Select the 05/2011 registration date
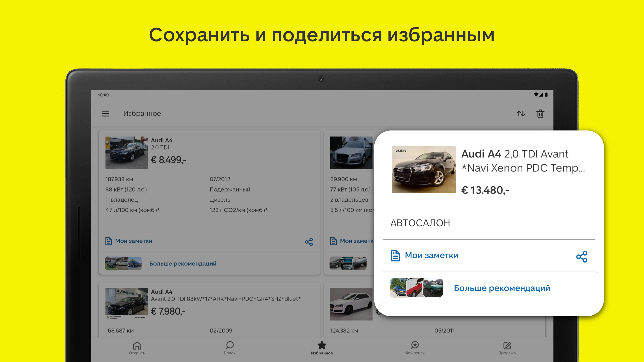This screenshot has width=644, height=362. [445, 331]
